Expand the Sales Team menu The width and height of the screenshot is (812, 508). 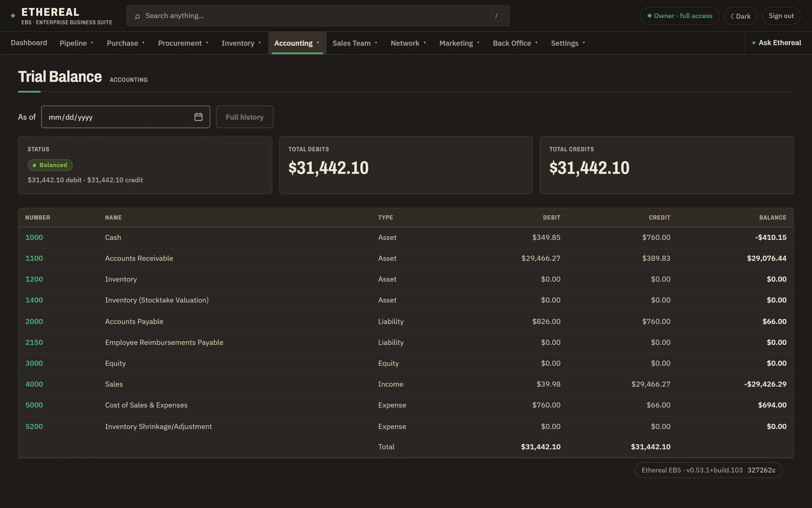coord(355,43)
